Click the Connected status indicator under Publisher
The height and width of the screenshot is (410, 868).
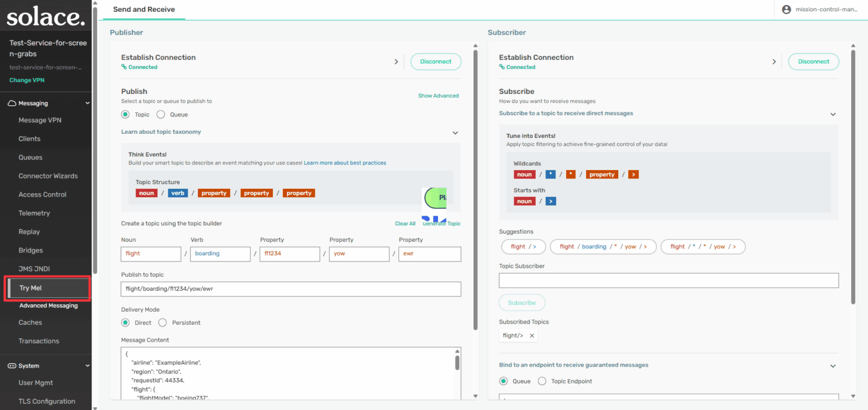(x=139, y=67)
